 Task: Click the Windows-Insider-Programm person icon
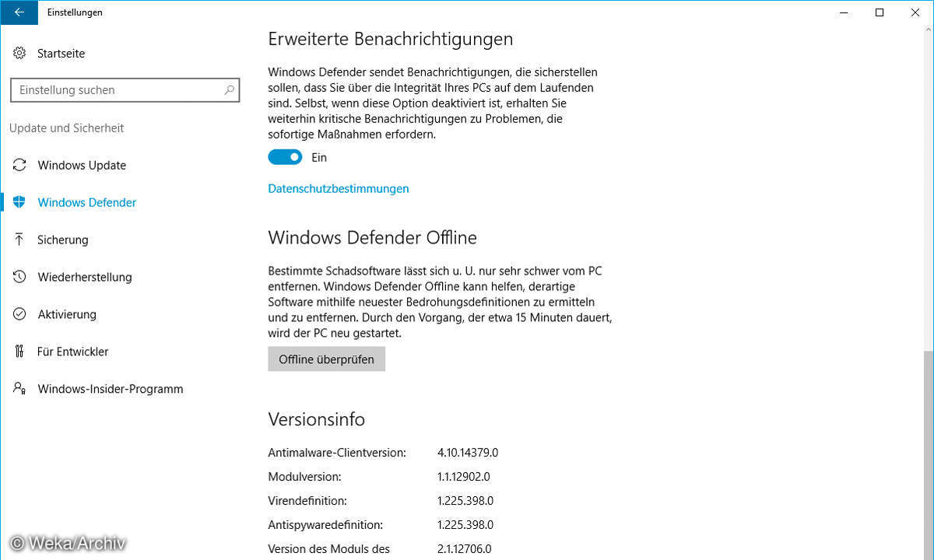(x=19, y=389)
